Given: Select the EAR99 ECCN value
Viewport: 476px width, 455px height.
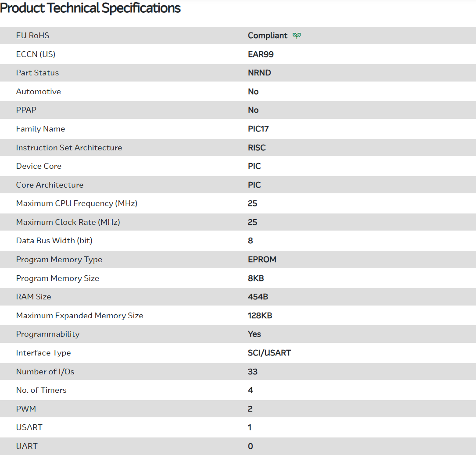Looking at the screenshot, I should [261, 54].
